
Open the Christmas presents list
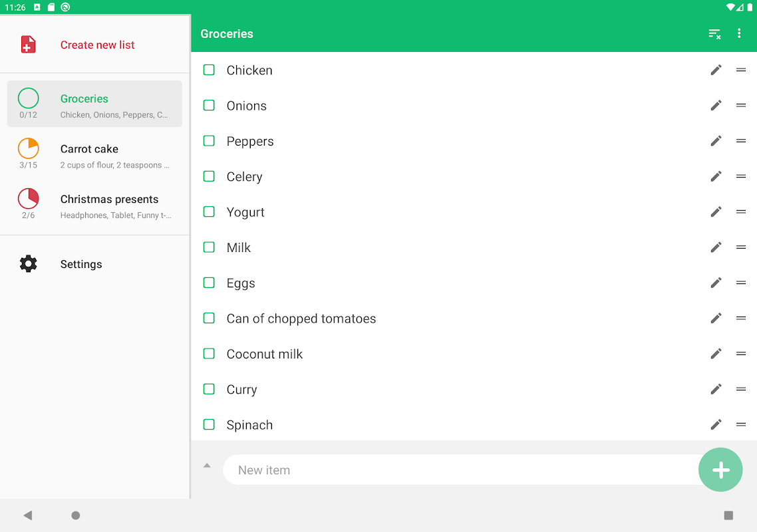(94, 204)
